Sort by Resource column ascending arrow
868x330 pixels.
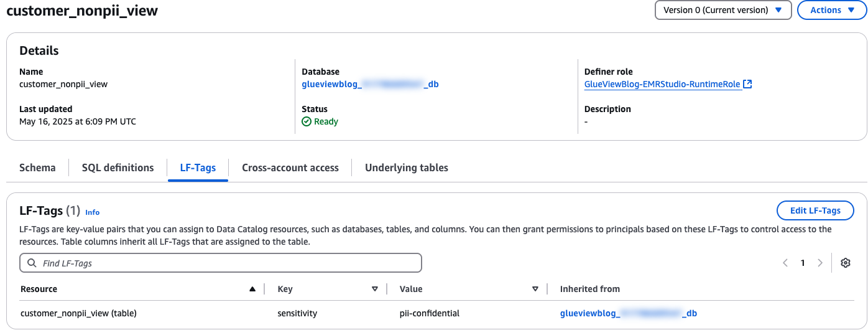tap(252, 289)
